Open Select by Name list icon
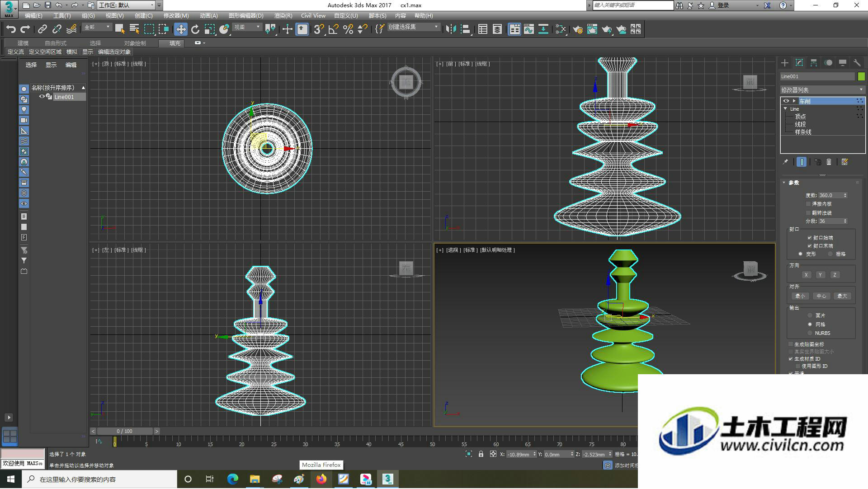Screen dimensions: 868x489 point(134,29)
